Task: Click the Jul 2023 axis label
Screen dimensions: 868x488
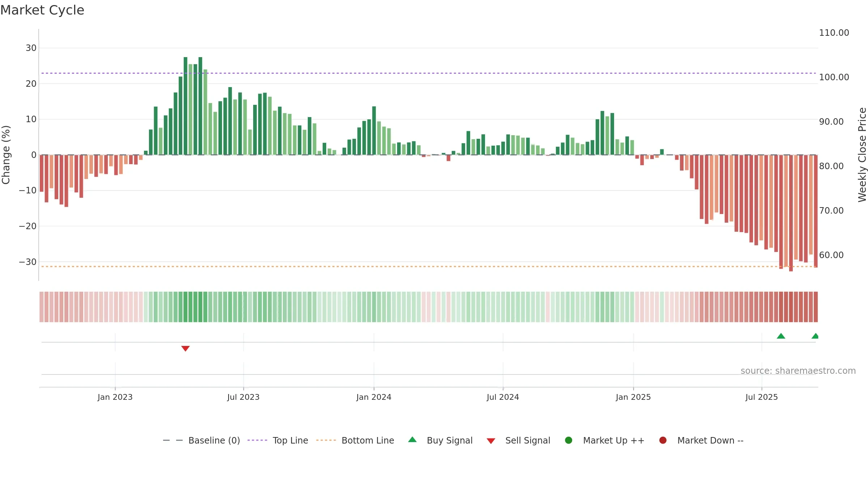Action: [243, 397]
